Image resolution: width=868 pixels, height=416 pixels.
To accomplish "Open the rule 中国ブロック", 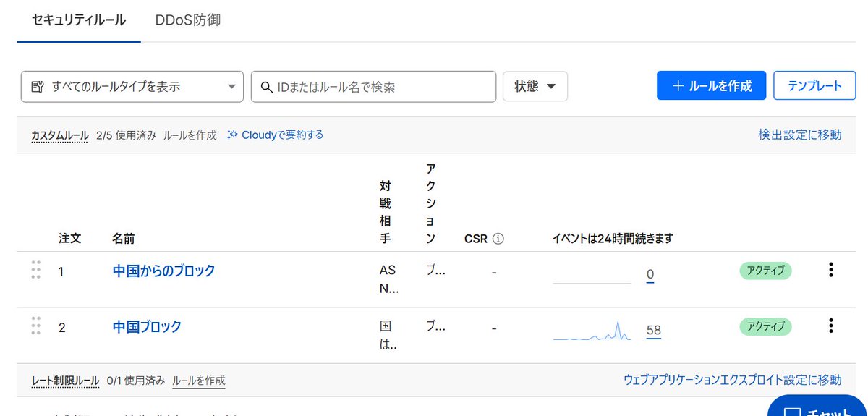I will (x=147, y=327).
